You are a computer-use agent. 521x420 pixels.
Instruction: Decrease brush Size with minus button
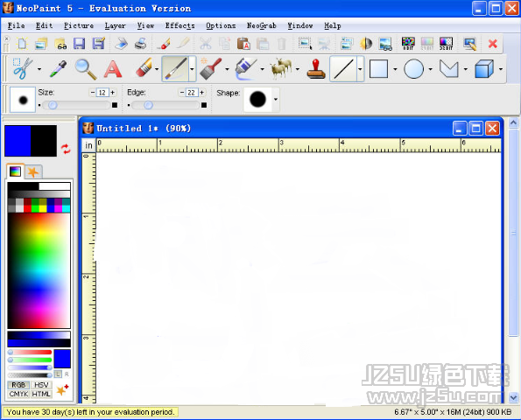click(x=93, y=92)
